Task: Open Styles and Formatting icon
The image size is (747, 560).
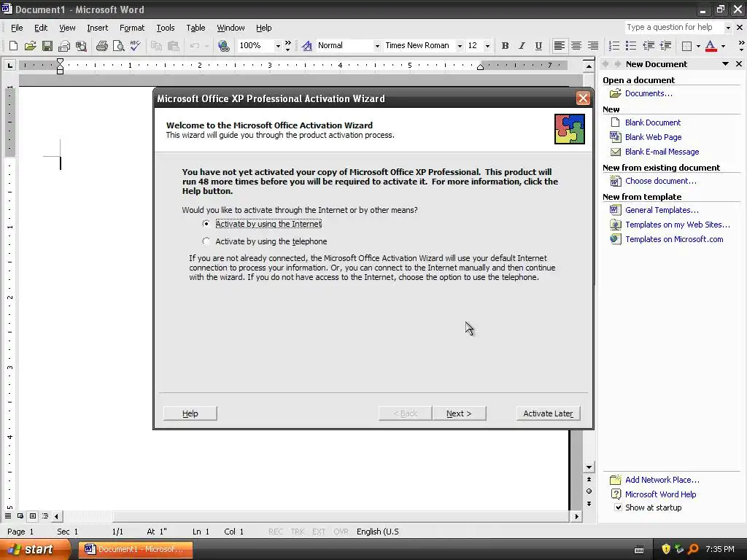Action: tap(307, 46)
